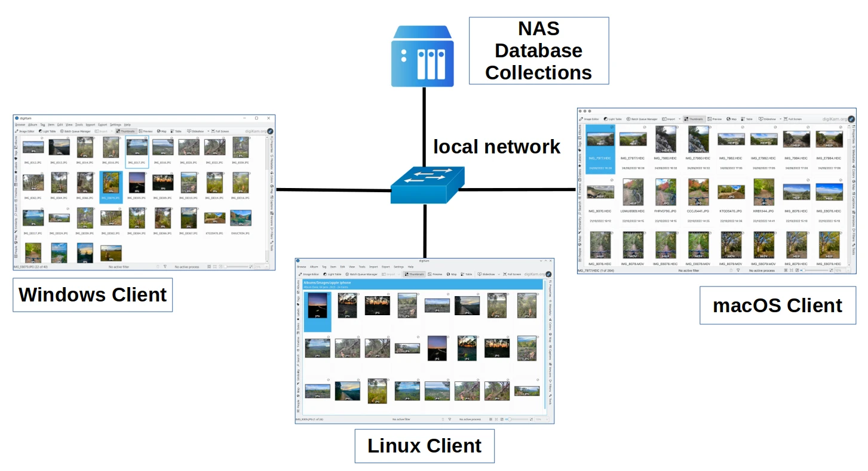Open filter funnel icon in macOS status bar
The width and height of the screenshot is (868, 471).
tap(739, 270)
